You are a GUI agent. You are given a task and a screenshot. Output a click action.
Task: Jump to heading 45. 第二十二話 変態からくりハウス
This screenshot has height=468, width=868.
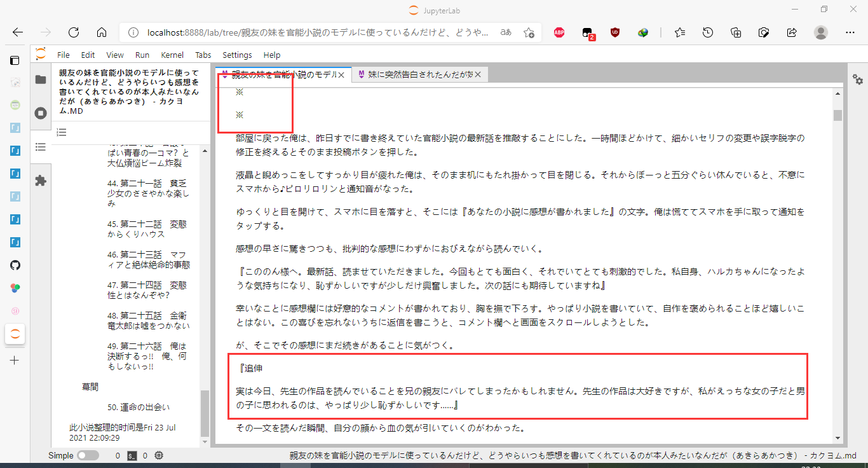(x=147, y=230)
